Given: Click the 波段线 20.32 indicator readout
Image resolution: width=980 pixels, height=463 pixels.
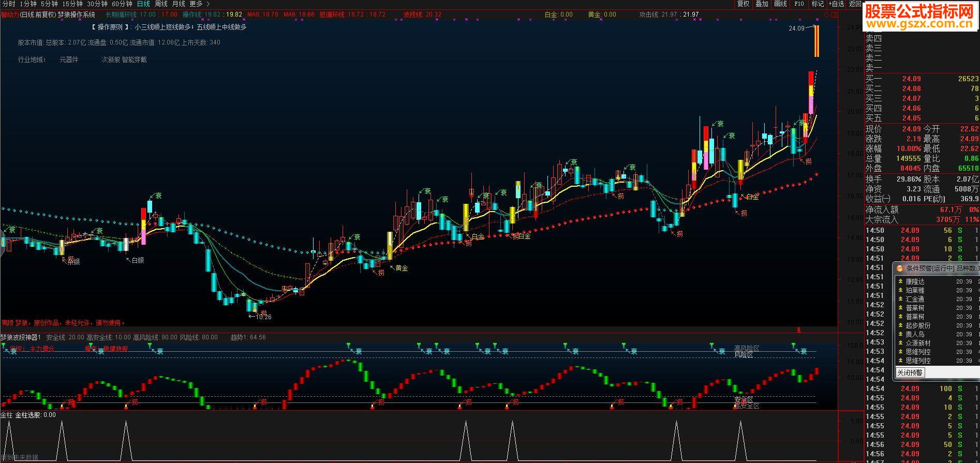Looking at the screenshot, I should (422, 14).
